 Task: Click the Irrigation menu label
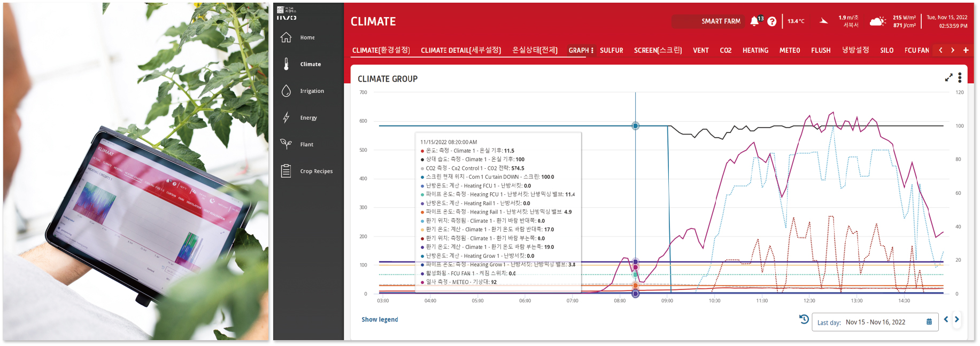point(312,91)
